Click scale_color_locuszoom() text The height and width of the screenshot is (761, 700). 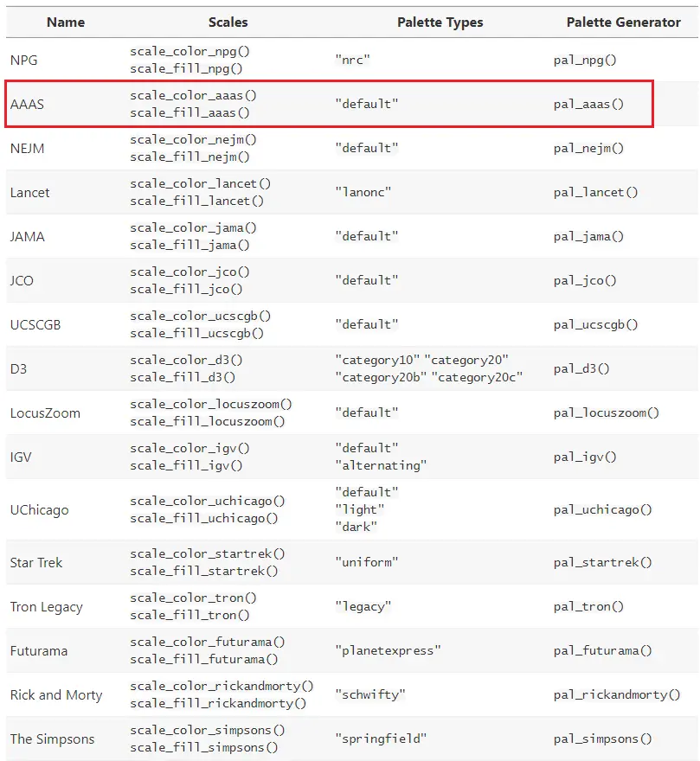(x=211, y=405)
